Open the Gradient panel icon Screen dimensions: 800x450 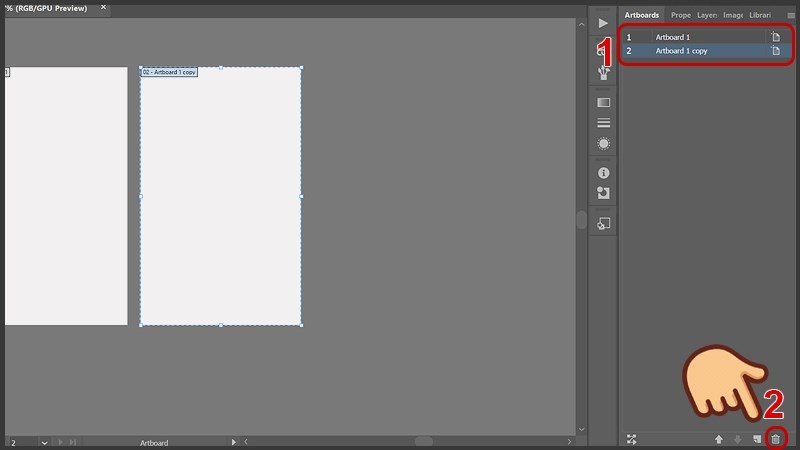click(x=603, y=102)
